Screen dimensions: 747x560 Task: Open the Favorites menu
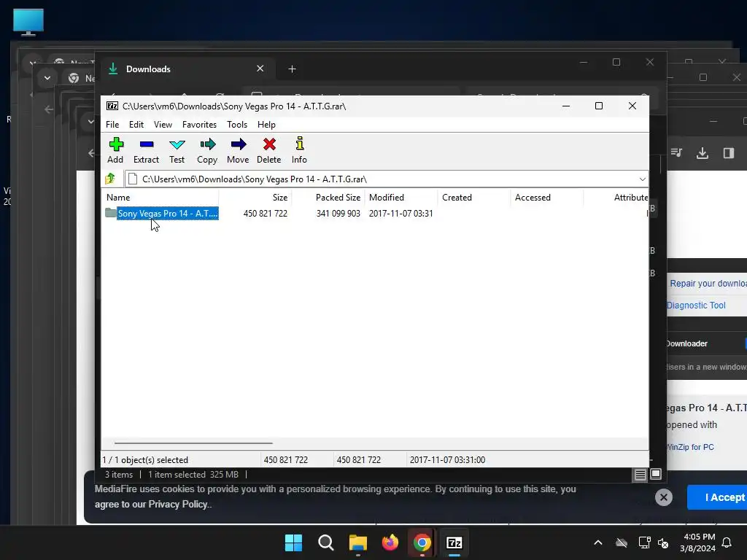coord(199,124)
